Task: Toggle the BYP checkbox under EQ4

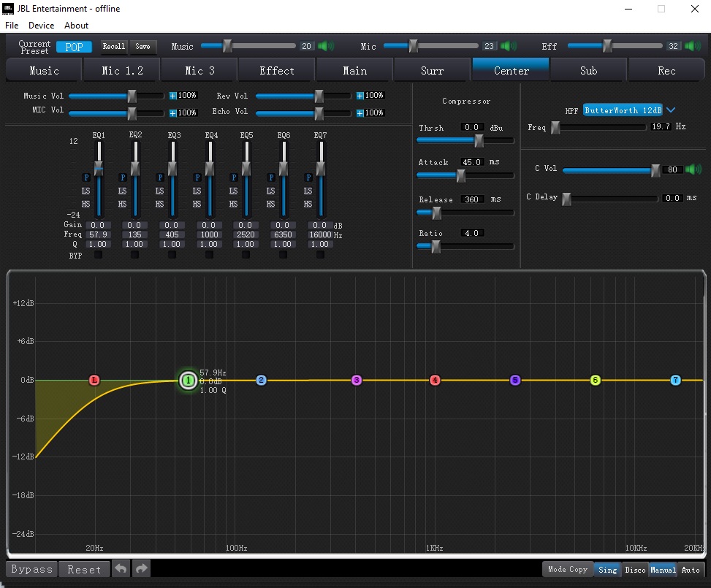Action: click(210, 255)
